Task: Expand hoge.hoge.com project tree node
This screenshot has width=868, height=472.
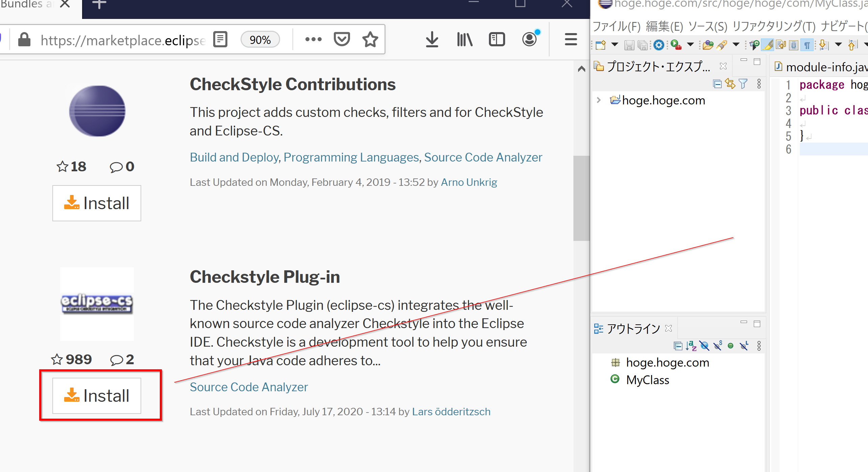Action: 599,100
